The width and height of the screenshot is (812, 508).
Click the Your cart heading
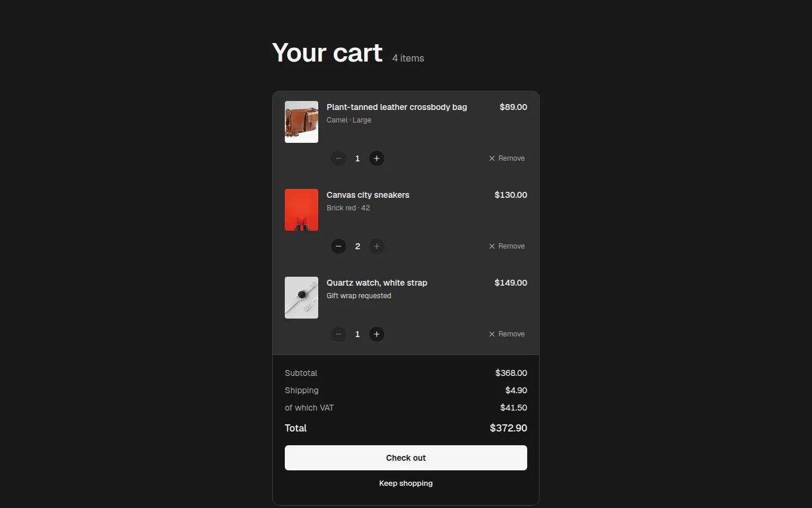pos(327,53)
